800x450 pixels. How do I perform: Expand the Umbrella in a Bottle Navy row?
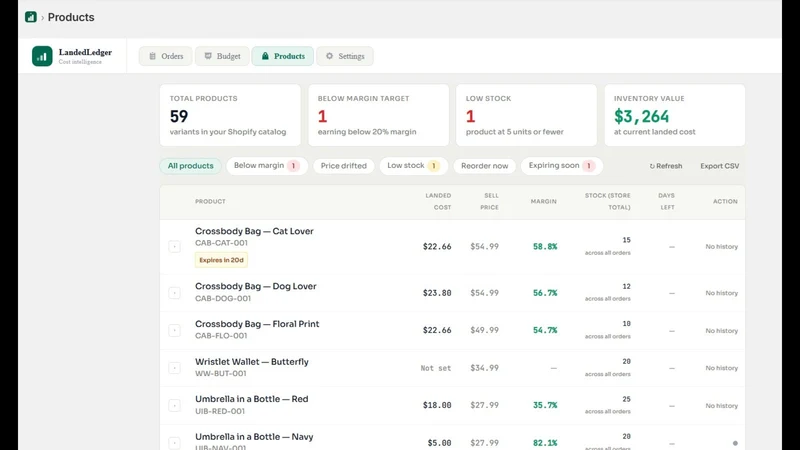[x=174, y=443]
